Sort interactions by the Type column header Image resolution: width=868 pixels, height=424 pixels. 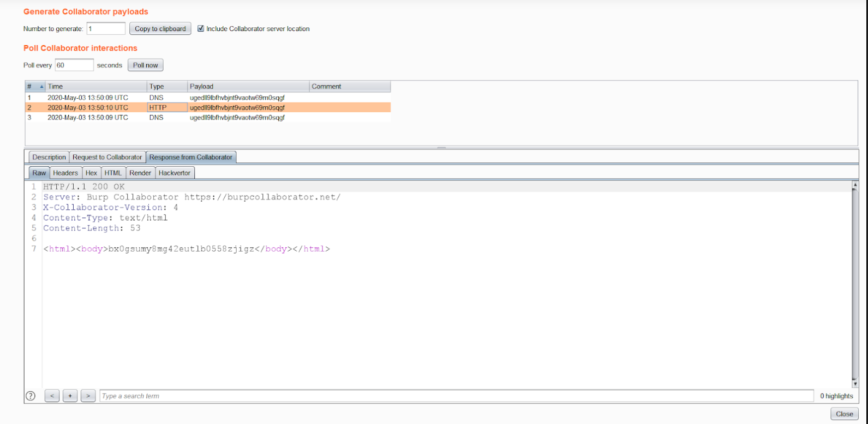pyautogui.click(x=167, y=86)
